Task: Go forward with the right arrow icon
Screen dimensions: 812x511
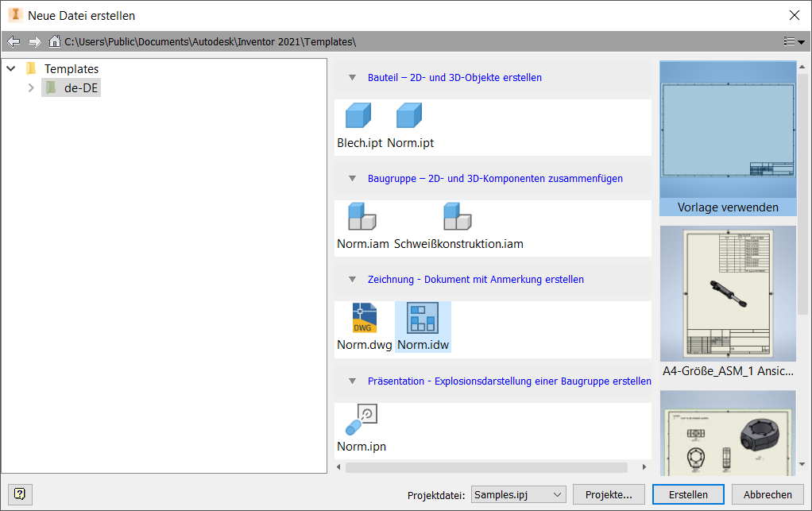Action: tap(34, 41)
